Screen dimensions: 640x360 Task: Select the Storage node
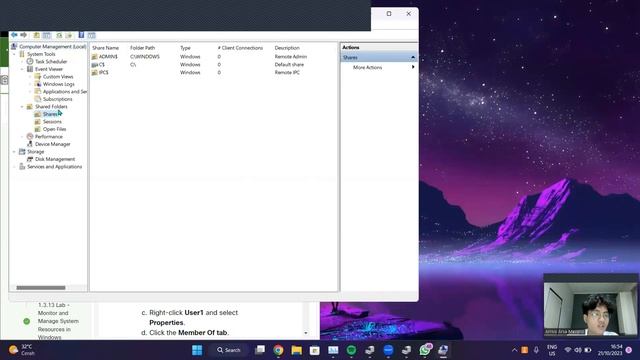(x=36, y=151)
